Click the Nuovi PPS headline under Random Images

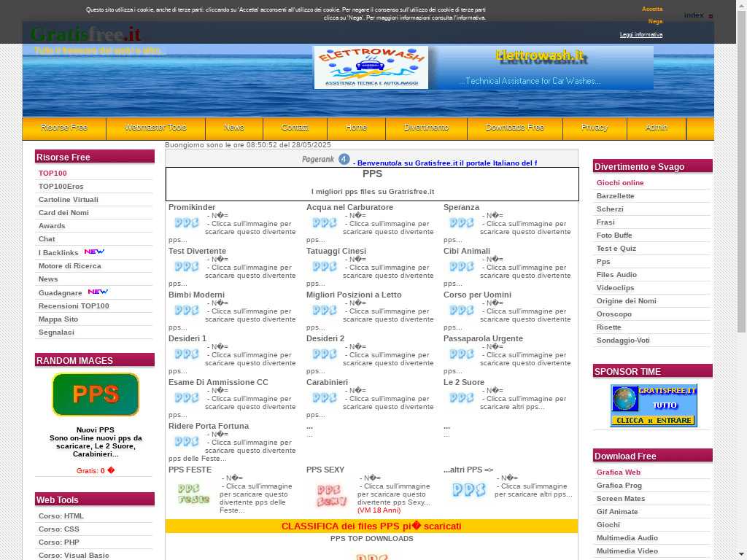[x=96, y=430]
